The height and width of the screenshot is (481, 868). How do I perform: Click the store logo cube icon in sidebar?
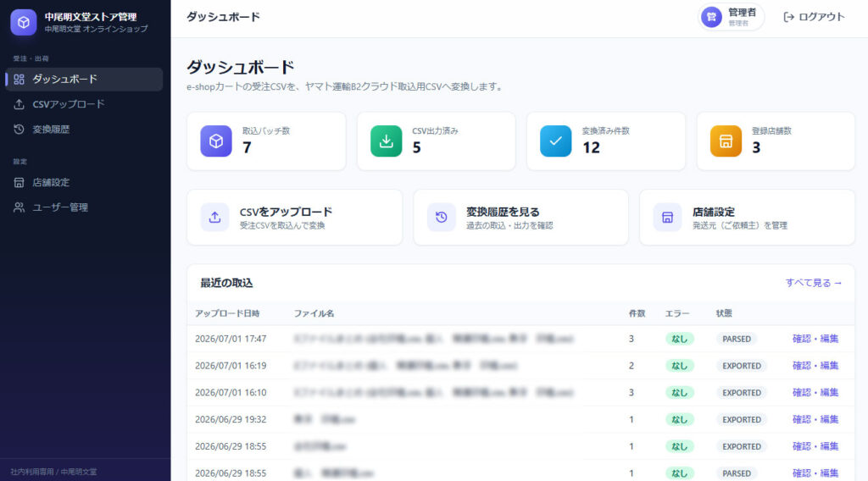(23, 22)
